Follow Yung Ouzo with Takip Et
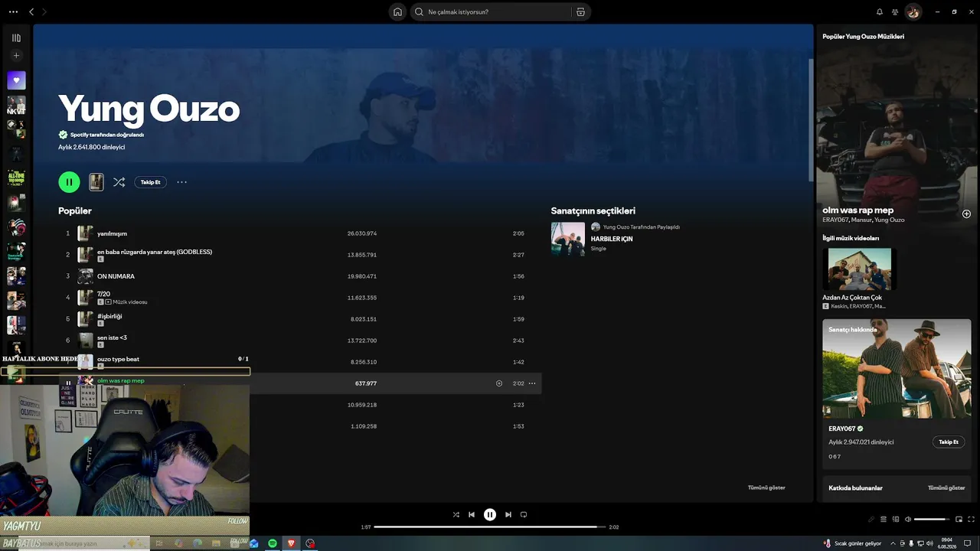This screenshot has width=980, height=551. pos(150,182)
